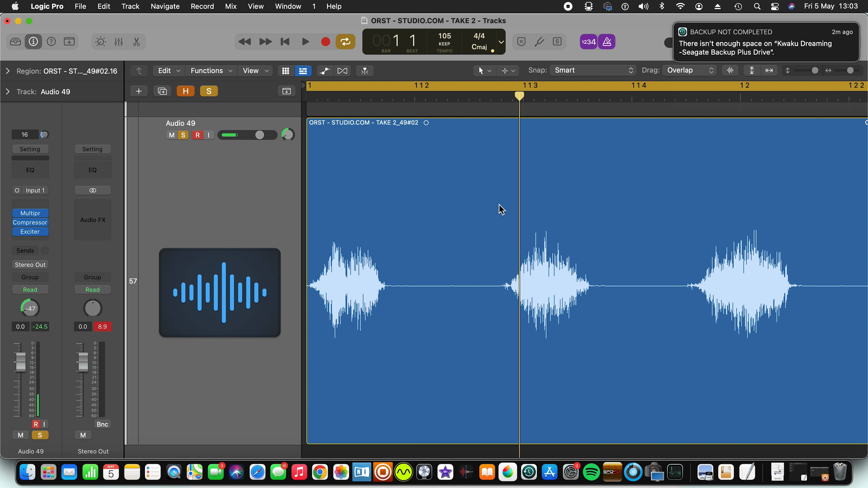
Task: Toggle Cycle mode button
Action: (345, 42)
